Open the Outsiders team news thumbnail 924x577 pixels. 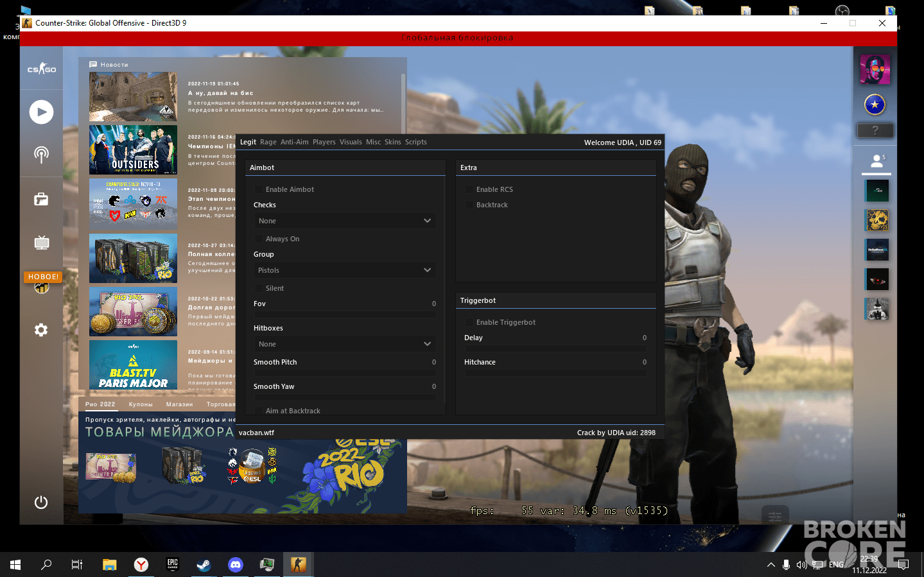[x=133, y=150]
